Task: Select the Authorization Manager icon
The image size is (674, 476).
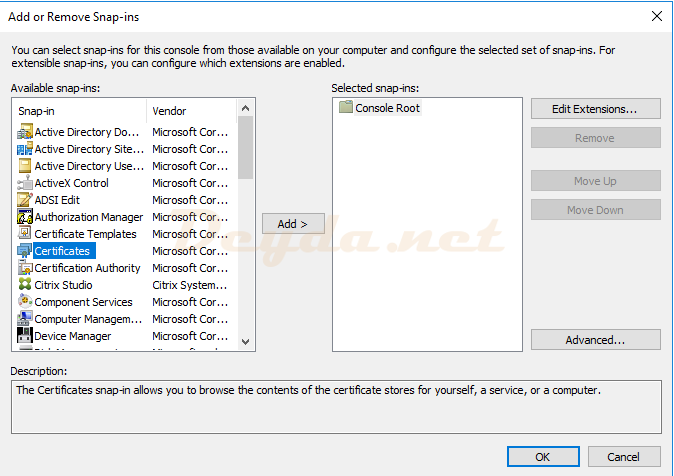Action: [x=25, y=217]
